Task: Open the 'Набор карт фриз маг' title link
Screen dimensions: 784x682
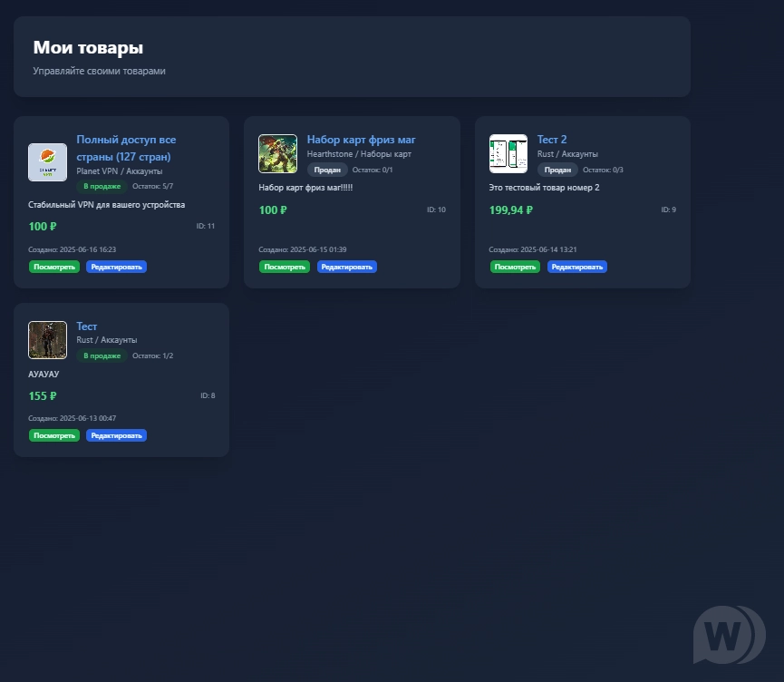Action: (361, 140)
